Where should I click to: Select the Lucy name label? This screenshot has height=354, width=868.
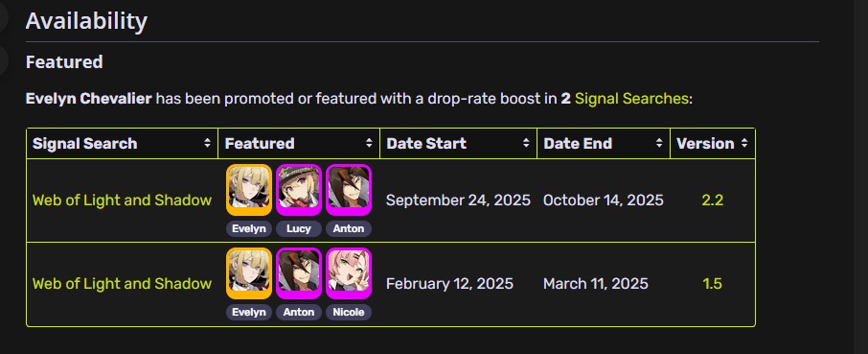[299, 228]
